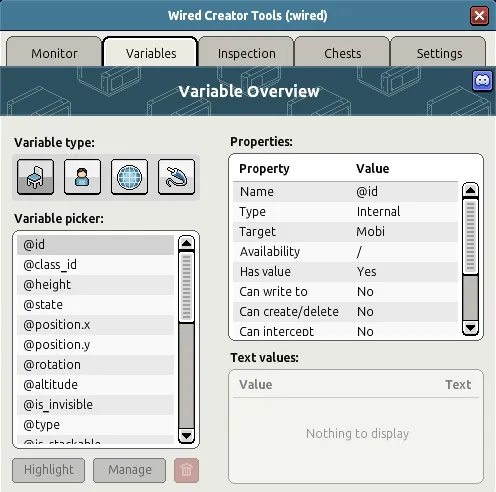496x492 pixels.
Task: Click the Highlight button
Action: (49, 470)
